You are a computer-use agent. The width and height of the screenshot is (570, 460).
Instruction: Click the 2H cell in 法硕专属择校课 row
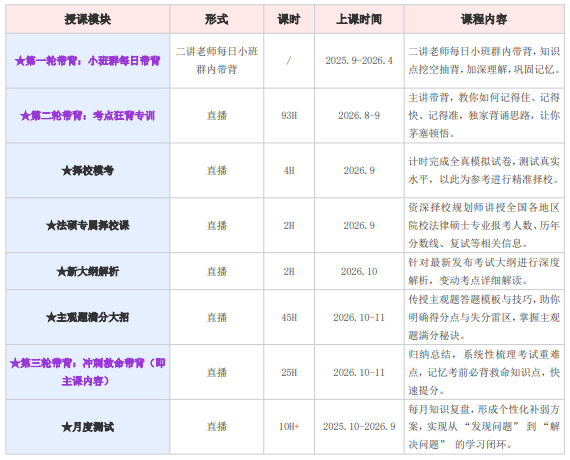289,225
